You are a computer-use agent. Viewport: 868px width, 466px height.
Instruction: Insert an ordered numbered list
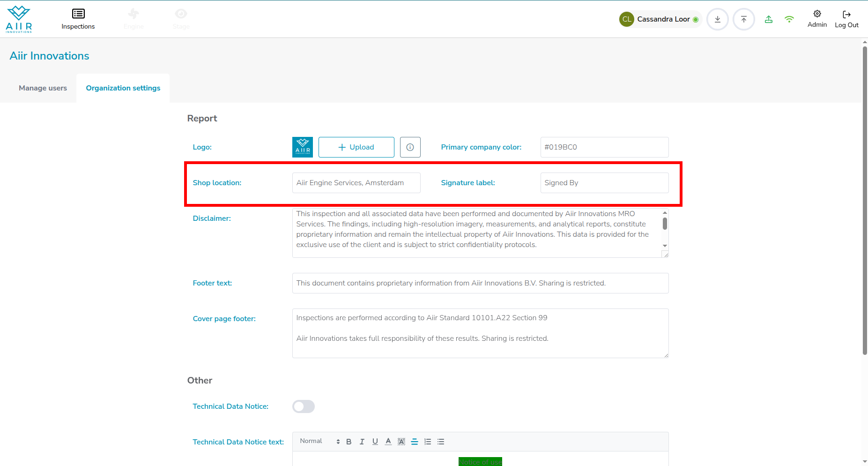tap(428, 442)
